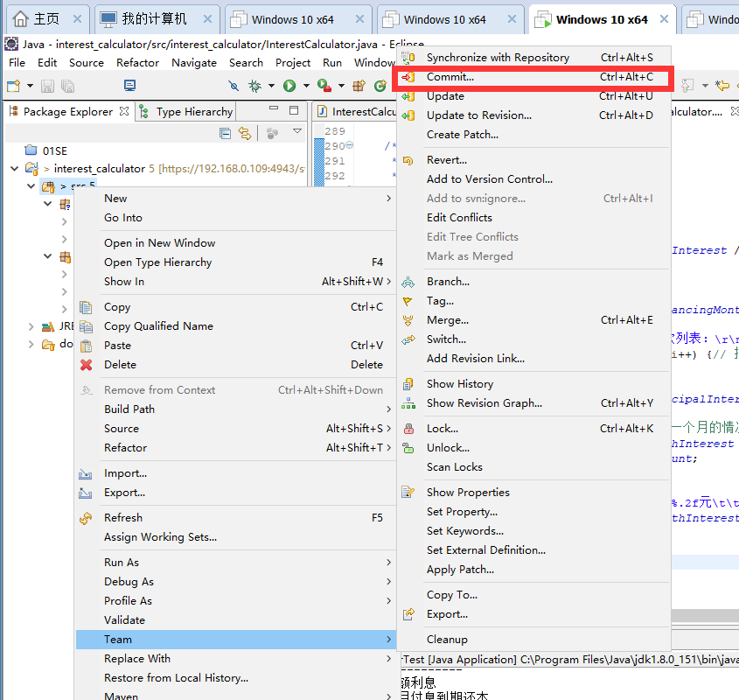Expand the Refactor submenu in context menu
The width and height of the screenshot is (739, 700).
click(389, 448)
